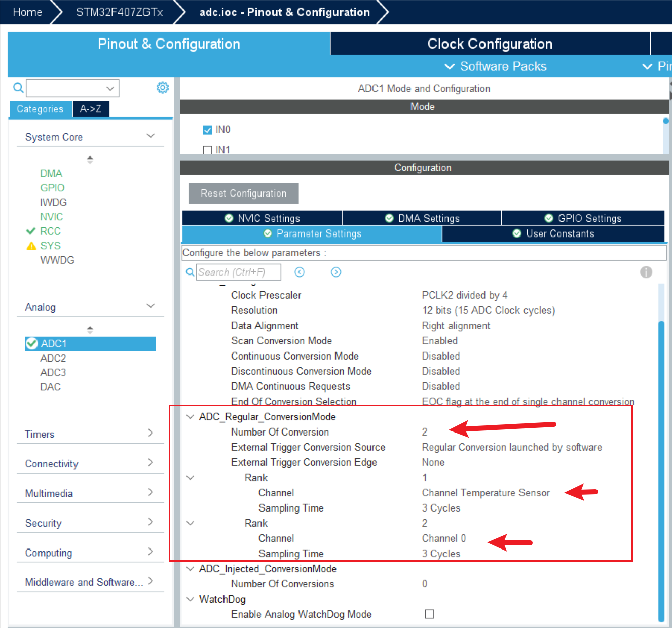Expand the Multimedia category
This screenshot has height=628, width=672.
[x=151, y=492]
